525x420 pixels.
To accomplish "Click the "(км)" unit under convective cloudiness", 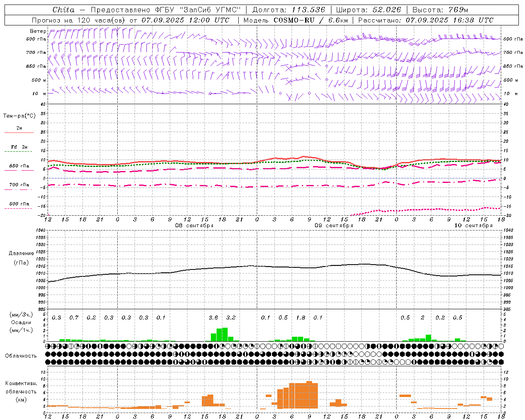I will (21, 399).
